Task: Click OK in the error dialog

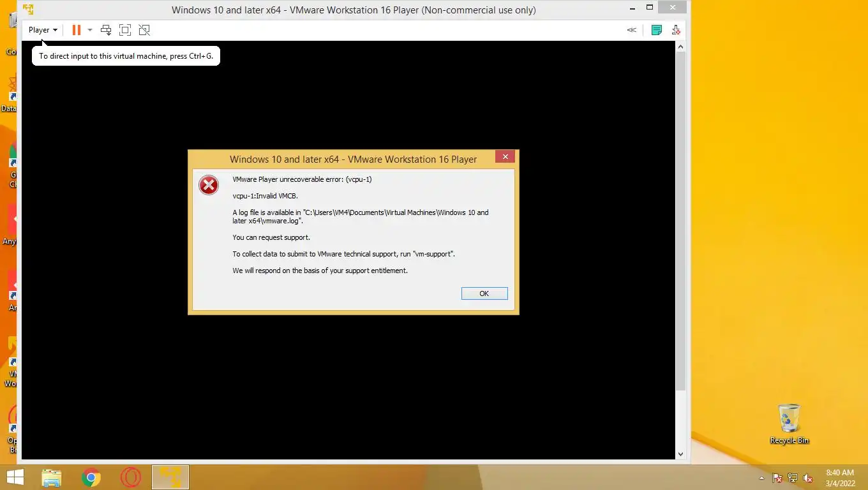Action: [484, 293]
